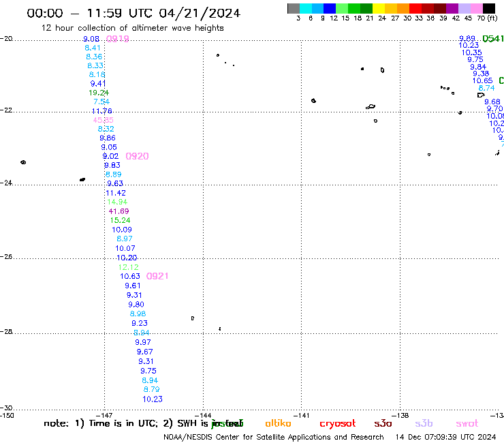The image size is (504, 443).
Task: Click the 11.76 value near latitude -22
Action: [102, 111]
